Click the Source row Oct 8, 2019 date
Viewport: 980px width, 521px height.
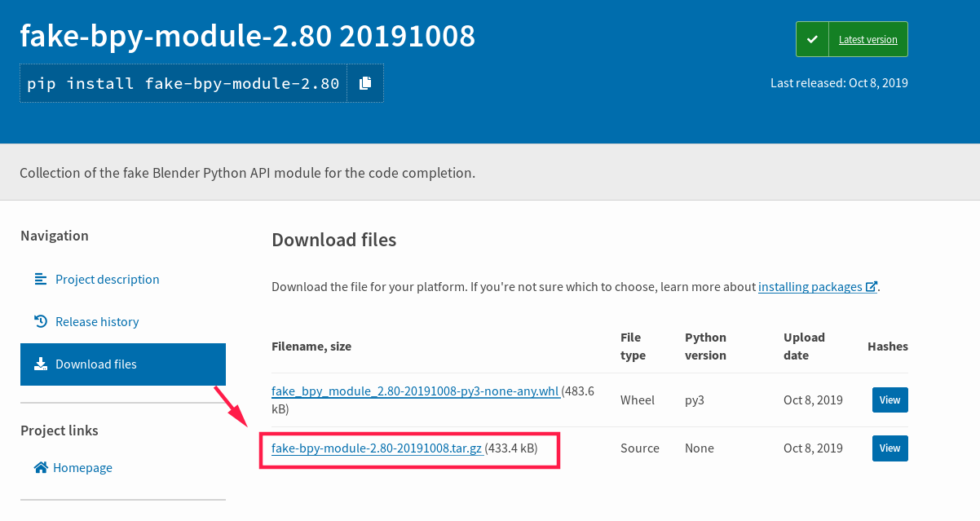point(813,448)
